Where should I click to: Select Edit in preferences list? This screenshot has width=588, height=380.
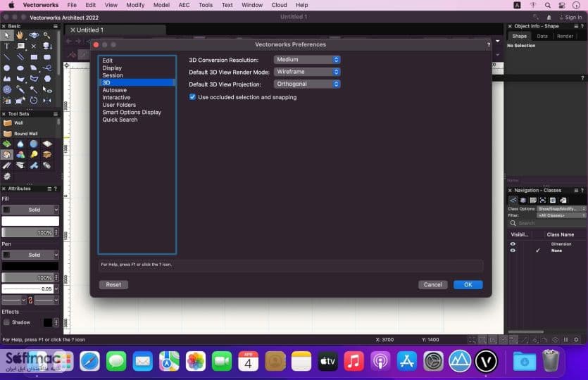point(107,61)
